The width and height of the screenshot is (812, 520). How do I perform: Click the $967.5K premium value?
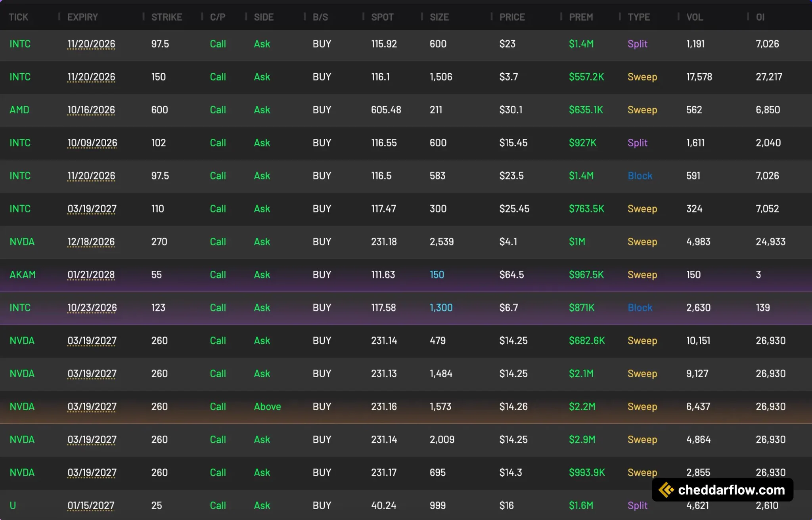click(x=586, y=275)
